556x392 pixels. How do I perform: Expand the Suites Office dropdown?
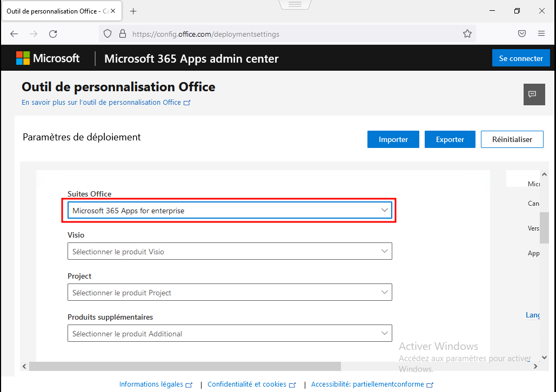pos(230,211)
